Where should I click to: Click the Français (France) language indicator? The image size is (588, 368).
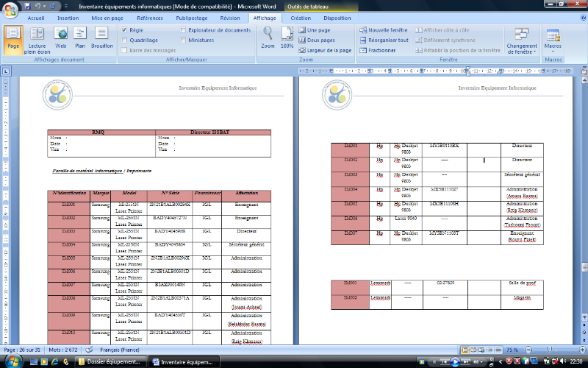(120, 350)
